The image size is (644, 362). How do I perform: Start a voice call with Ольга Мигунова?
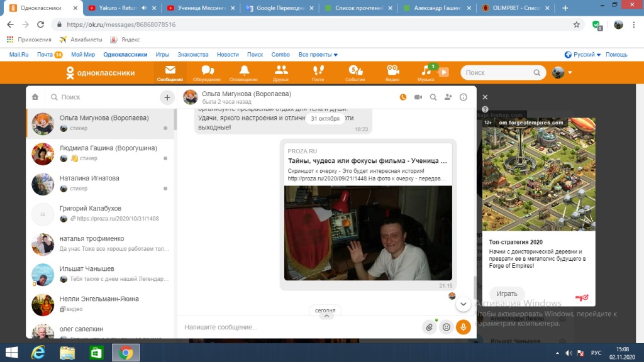tap(403, 97)
